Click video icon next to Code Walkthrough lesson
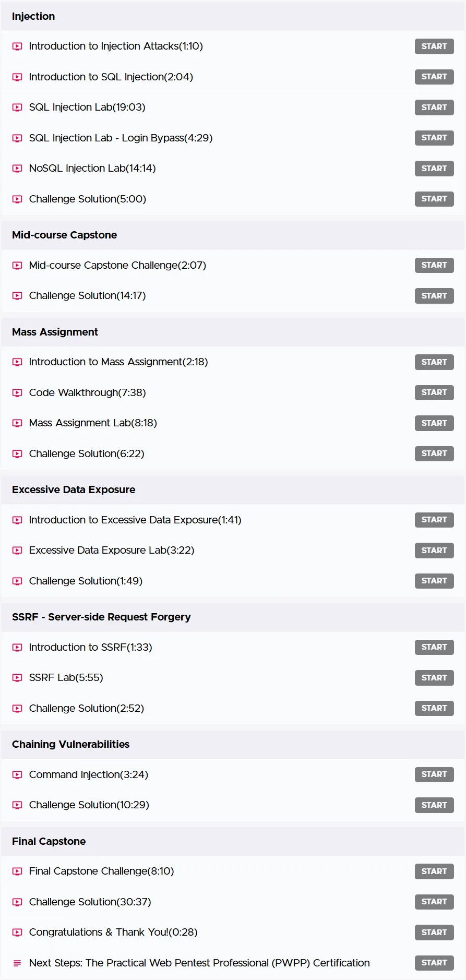 [x=17, y=393]
